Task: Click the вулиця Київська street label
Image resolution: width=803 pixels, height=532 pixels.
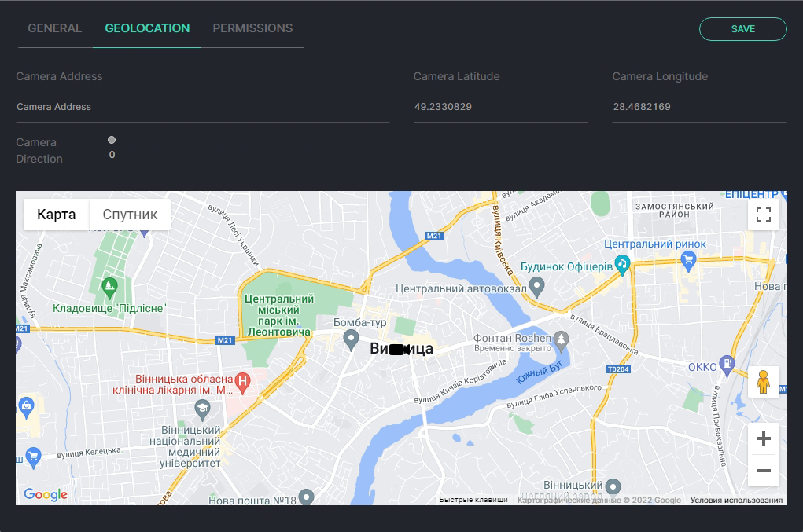Action: point(501,240)
